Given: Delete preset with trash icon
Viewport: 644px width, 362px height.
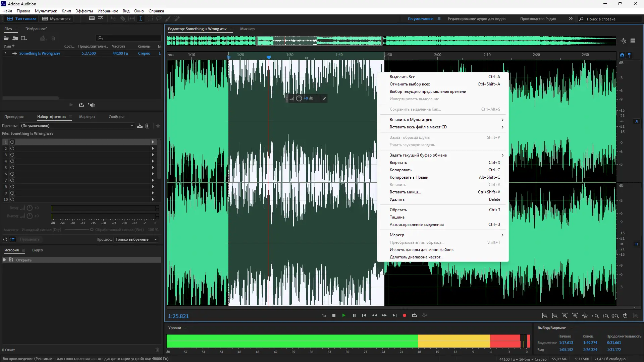Looking at the screenshot, I should coord(147,126).
